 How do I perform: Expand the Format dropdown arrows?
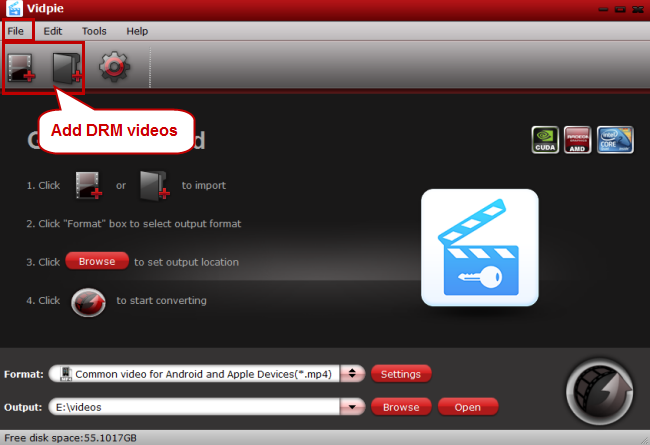(x=352, y=374)
